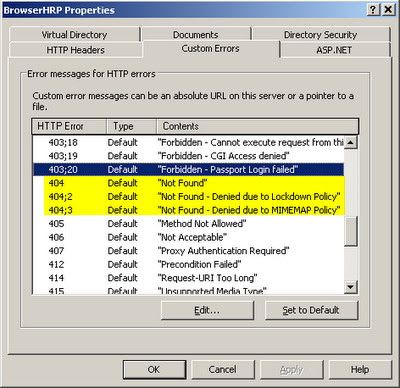Click the scrollbar thumb in the error list
This screenshot has height=388, width=400.
[350, 231]
